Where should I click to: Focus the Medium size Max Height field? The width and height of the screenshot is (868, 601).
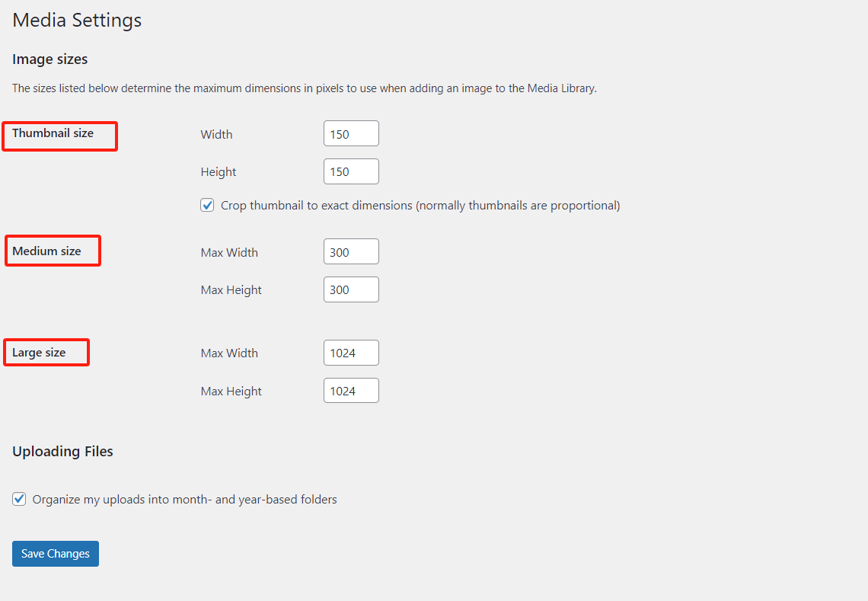(351, 289)
